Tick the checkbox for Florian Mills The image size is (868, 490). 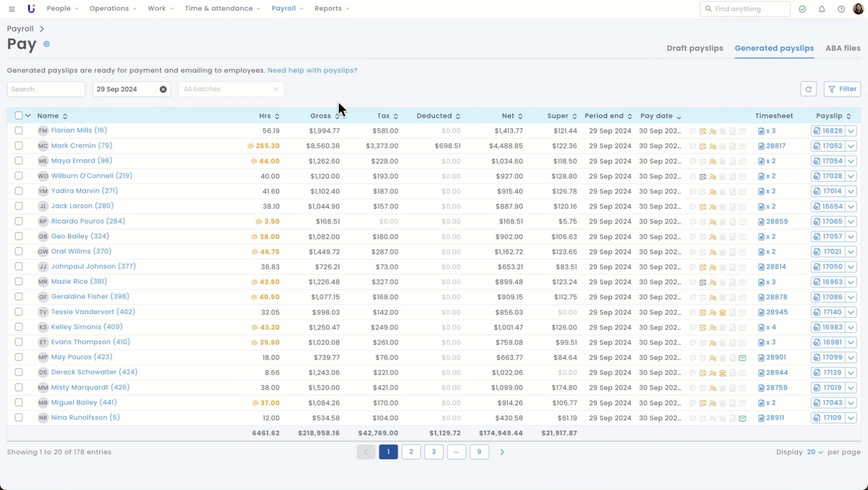pos(19,130)
